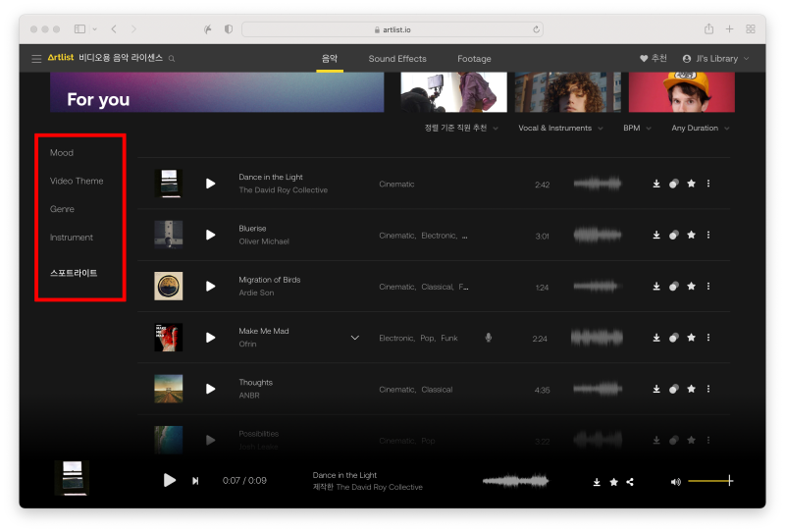Download the Thoughts track
This screenshot has height=532, width=785.
point(656,390)
